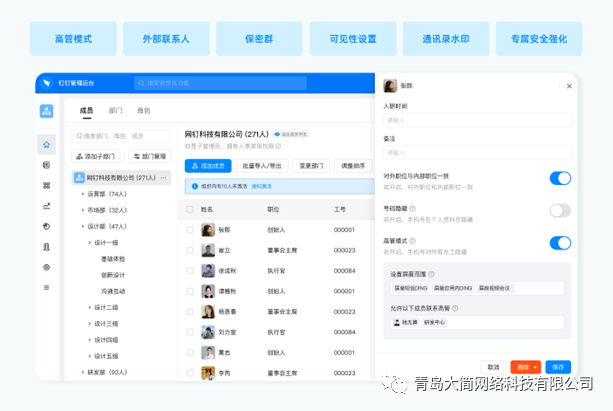Open the building icon in the sidebar
Viewport: 613px width, 411px height.
coord(47,247)
